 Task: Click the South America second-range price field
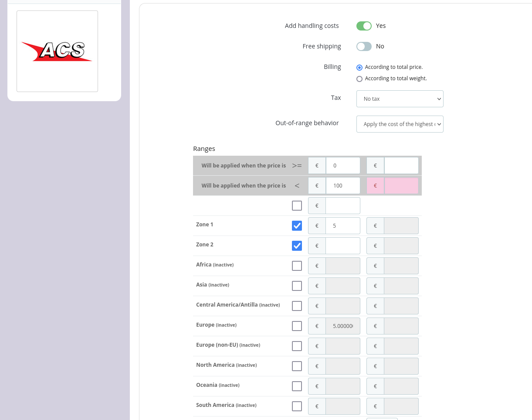[x=401, y=406]
